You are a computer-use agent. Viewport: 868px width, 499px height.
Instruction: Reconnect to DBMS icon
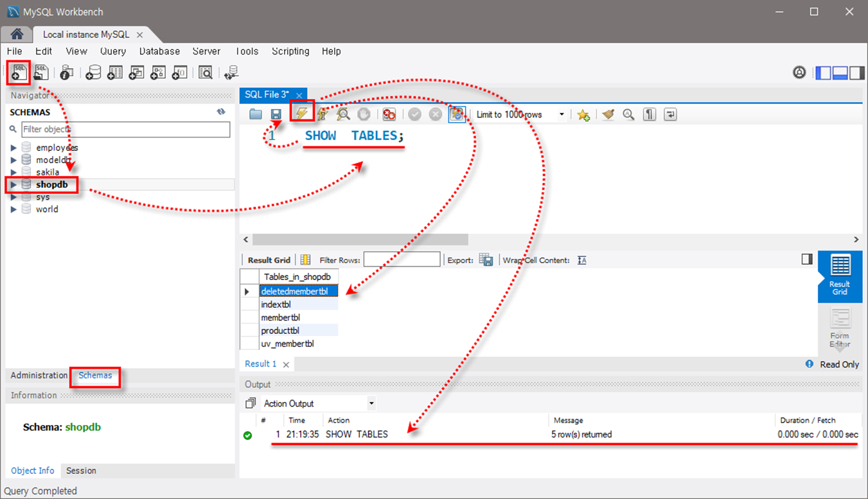(231, 73)
